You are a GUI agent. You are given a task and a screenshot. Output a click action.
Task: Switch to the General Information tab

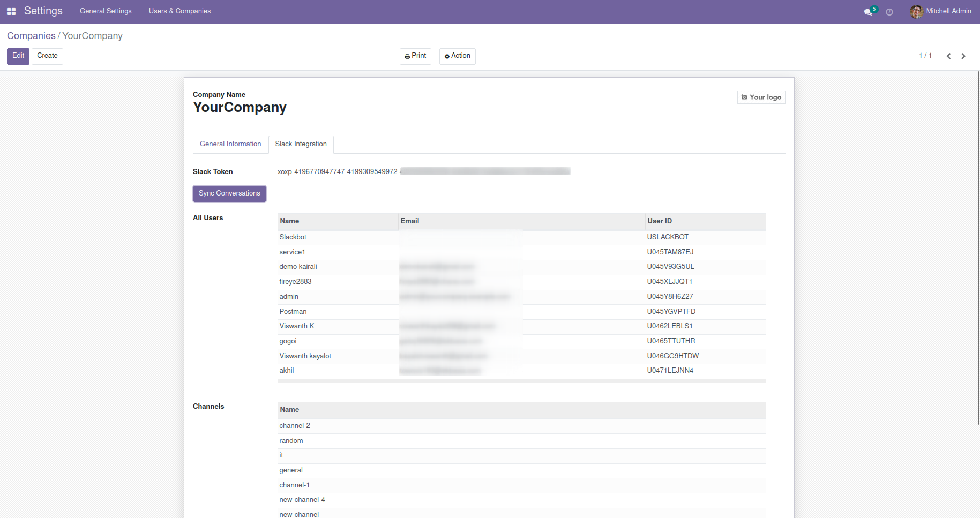click(x=230, y=144)
